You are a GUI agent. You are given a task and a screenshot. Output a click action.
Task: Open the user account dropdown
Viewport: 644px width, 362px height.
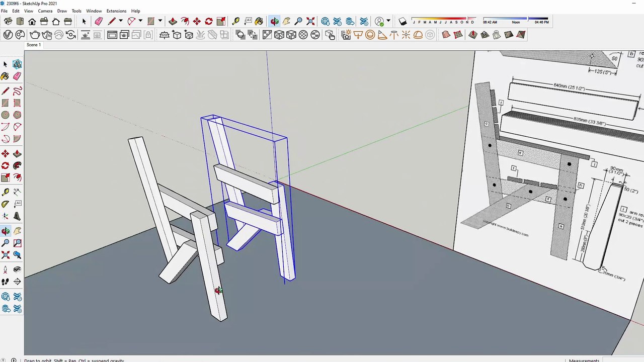(388, 22)
